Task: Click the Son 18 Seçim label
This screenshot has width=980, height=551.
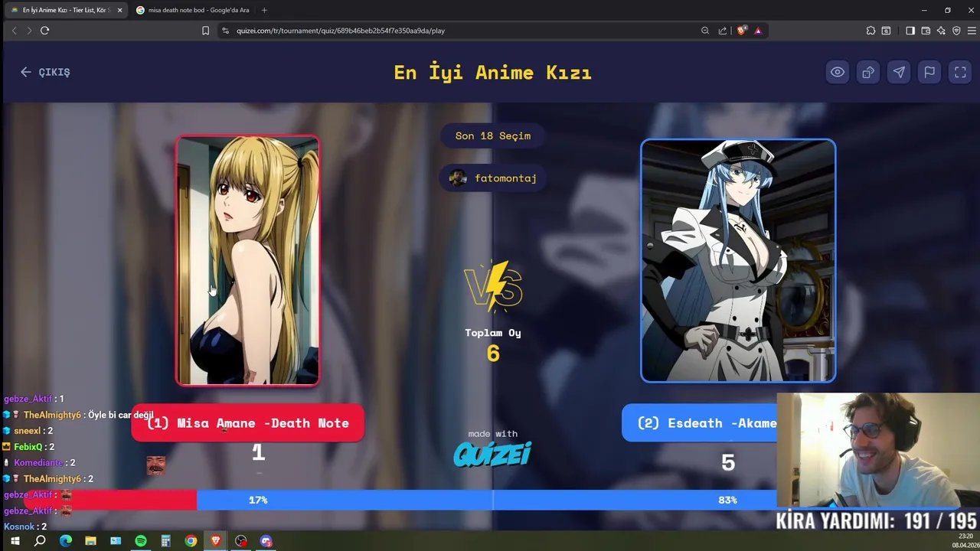Action: (x=493, y=135)
